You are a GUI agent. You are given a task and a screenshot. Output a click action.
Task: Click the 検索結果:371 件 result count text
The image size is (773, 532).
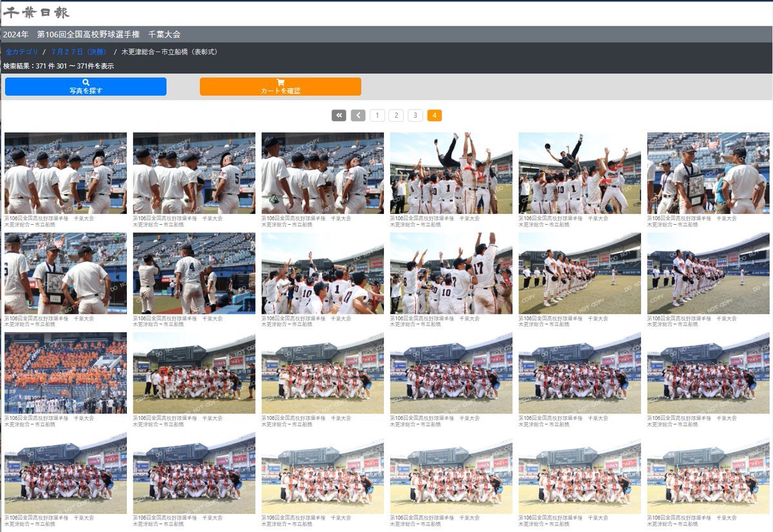click(59, 66)
